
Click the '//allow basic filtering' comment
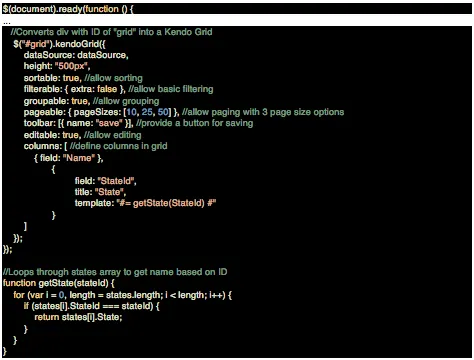coord(171,89)
